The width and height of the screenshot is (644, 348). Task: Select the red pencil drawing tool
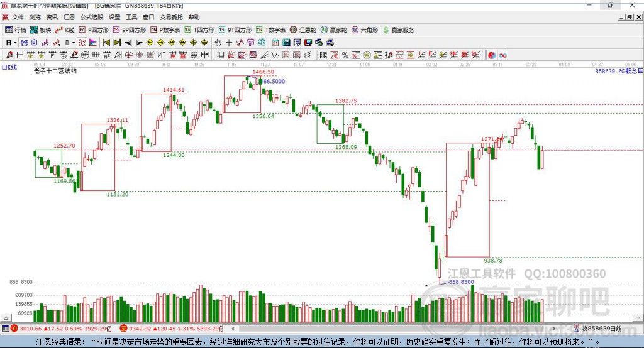[x=9, y=55]
